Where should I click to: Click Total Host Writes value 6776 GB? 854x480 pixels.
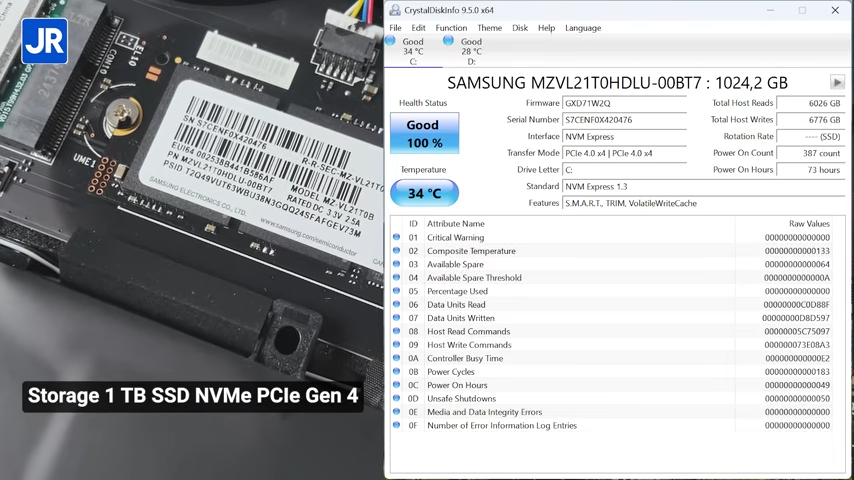coord(810,120)
